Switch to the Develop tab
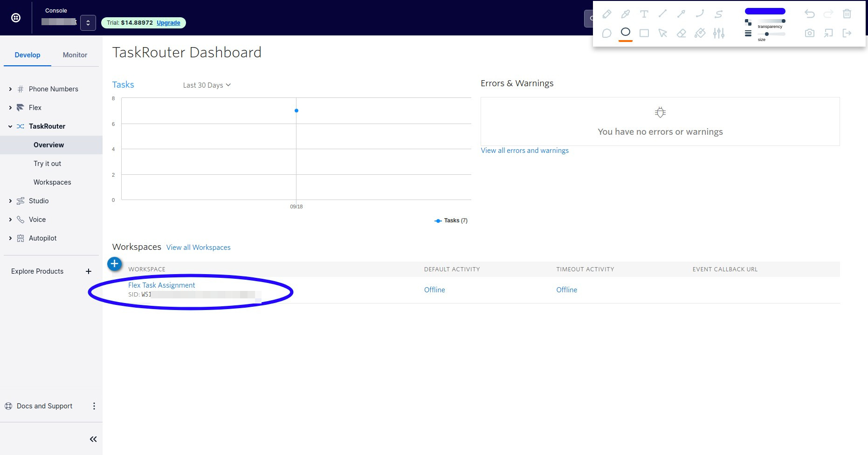The height and width of the screenshot is (455, 868). [x=28, y=55]
